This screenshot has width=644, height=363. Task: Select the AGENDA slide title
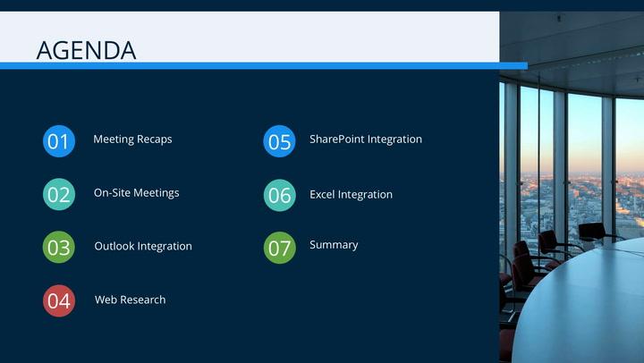pos(86,50)
